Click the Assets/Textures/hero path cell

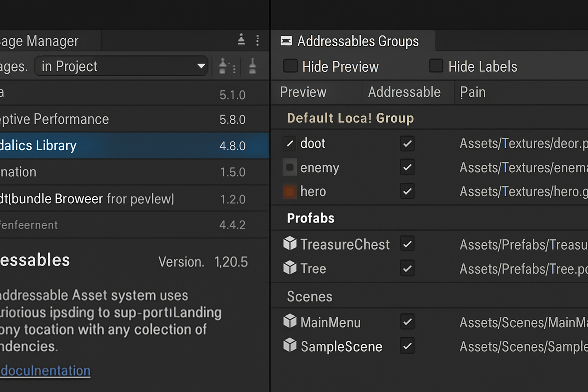click(524, 191)
